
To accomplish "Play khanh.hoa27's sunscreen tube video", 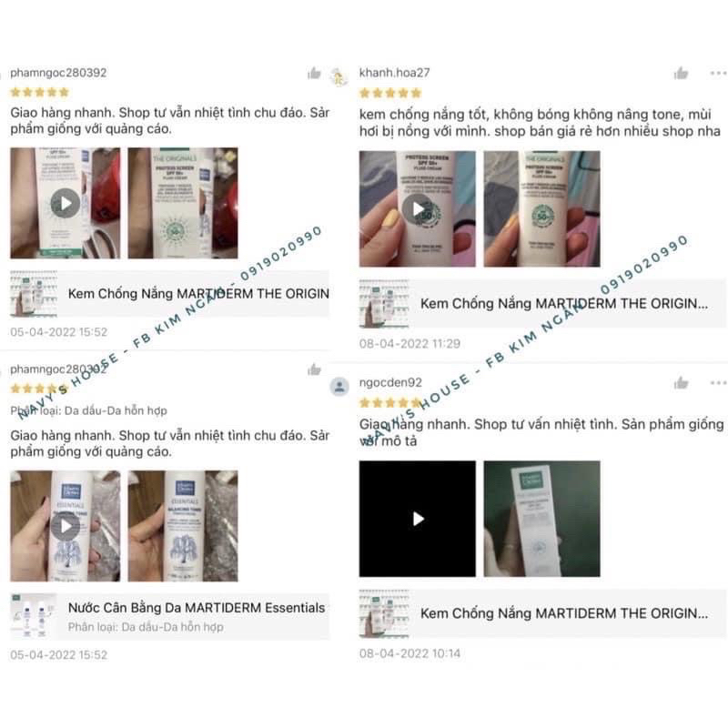I will click(417, 209).
